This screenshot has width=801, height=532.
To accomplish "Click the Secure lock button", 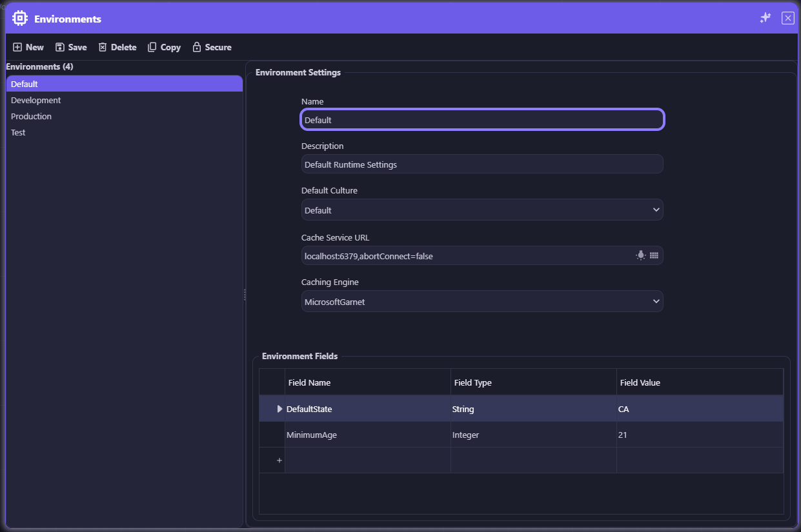I will tap(212, 47).
